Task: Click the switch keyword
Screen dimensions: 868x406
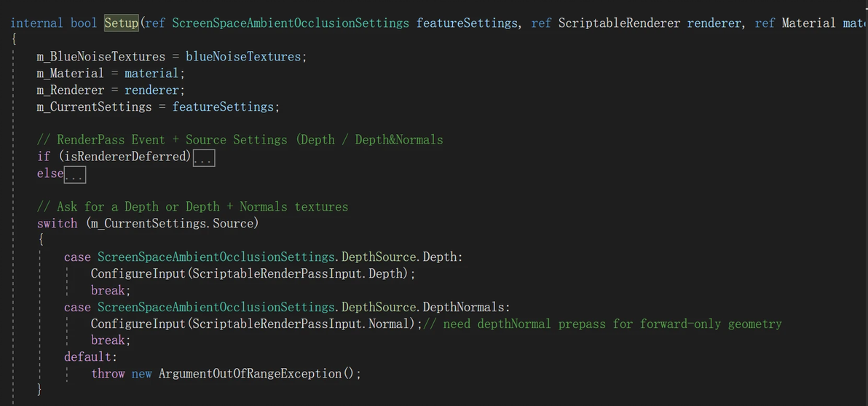Action: pos(57,223)
